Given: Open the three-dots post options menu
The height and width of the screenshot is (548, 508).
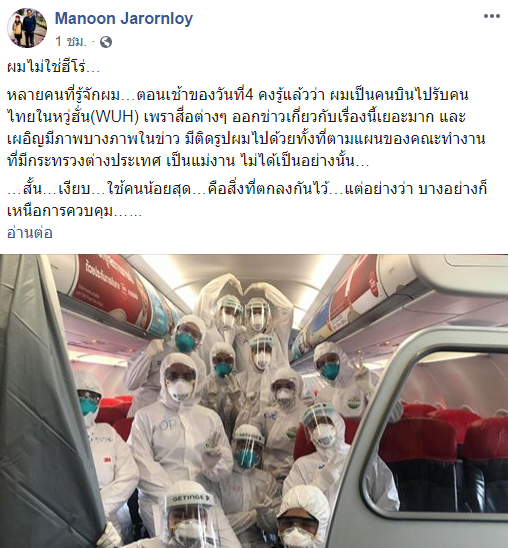Looking at the screenshot, I should (492, 16).
